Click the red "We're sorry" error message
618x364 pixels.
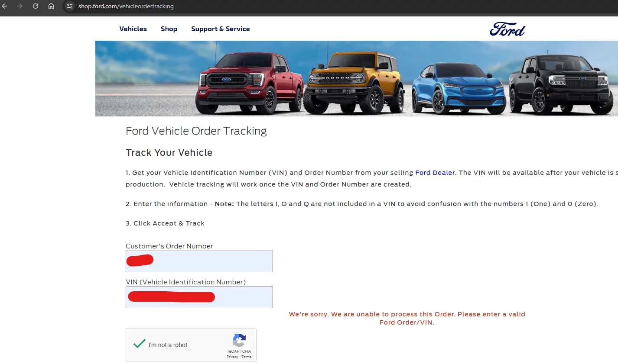click(x=407, y=318)
